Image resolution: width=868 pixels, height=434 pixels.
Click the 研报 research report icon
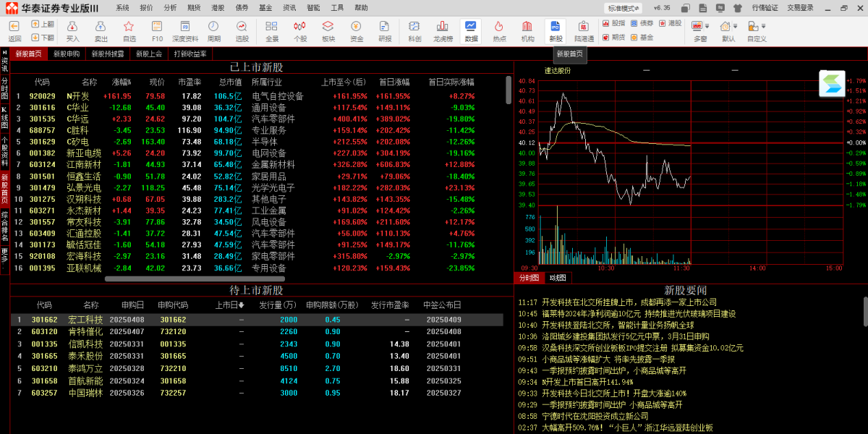(385, 30)
